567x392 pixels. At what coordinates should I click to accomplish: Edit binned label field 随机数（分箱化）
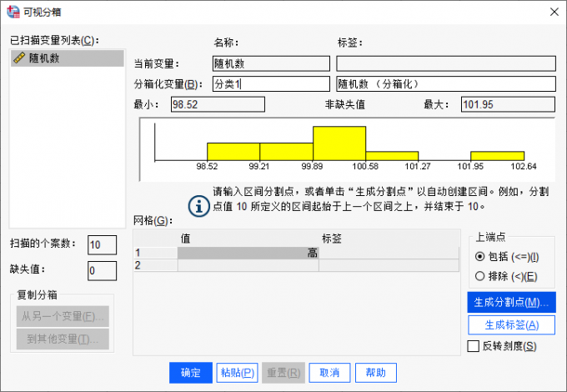click(446, 84)
